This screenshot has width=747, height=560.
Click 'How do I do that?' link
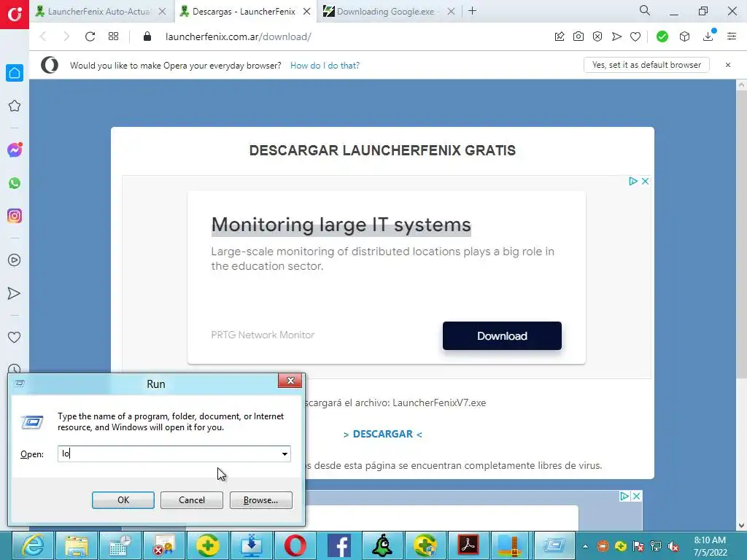tap(325, 65)
